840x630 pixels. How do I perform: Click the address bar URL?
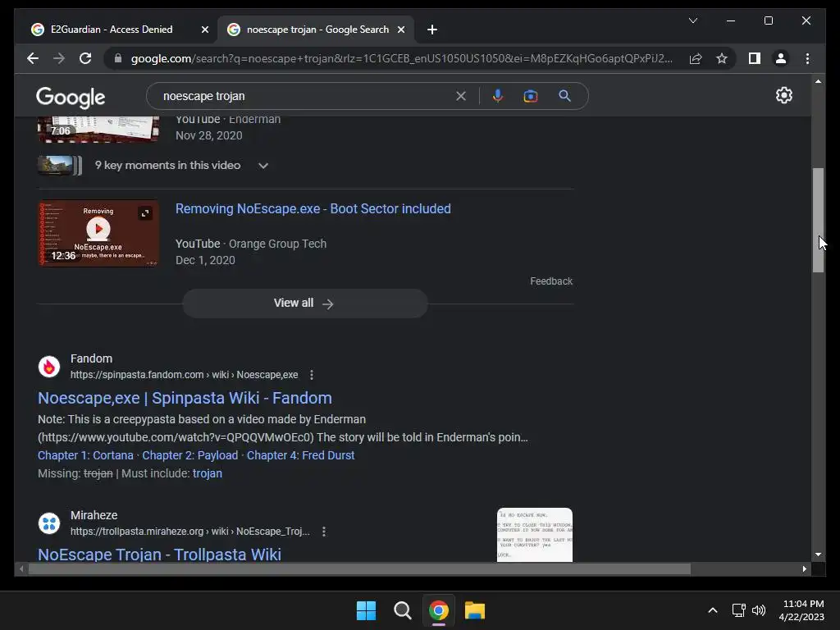(x=402, y=58)
